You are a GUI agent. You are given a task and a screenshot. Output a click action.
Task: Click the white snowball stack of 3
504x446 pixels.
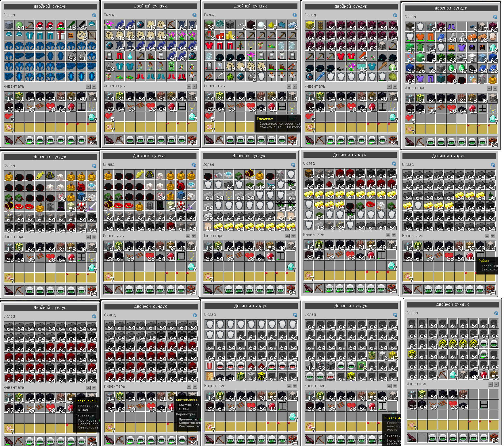click(261, 25)
